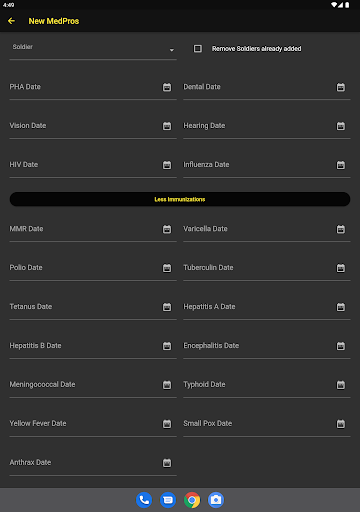Image resolution: width=360 pixels, height=512 pixels.
Task: Open the Camera app in dock
Action: pos(216,500)
